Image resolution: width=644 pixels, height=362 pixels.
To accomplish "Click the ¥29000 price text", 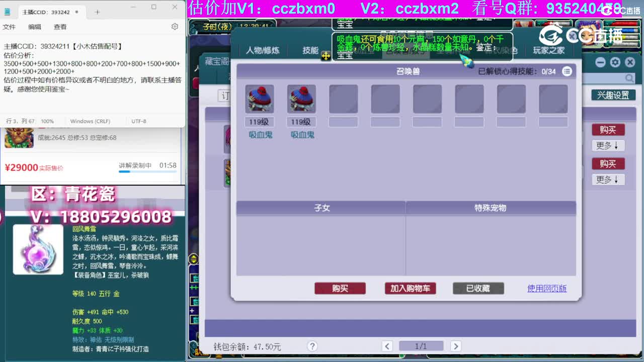I will [x=22, y=167].
